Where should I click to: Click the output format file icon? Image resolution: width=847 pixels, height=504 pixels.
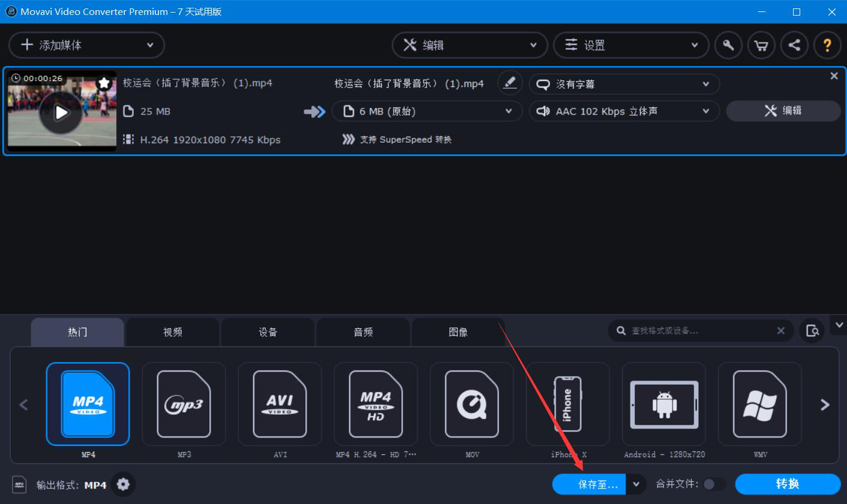pos(19,484)
